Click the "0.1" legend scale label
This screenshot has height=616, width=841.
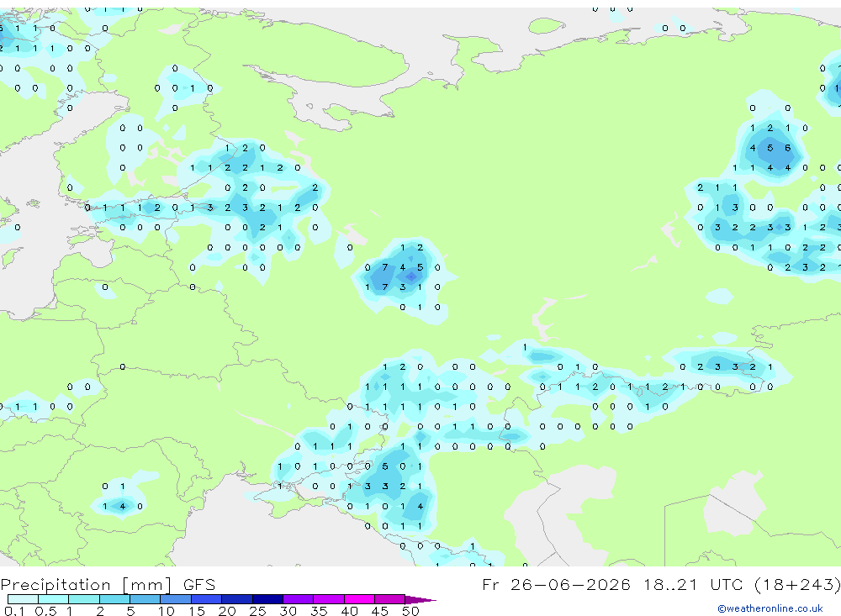[x=14, y=611]
